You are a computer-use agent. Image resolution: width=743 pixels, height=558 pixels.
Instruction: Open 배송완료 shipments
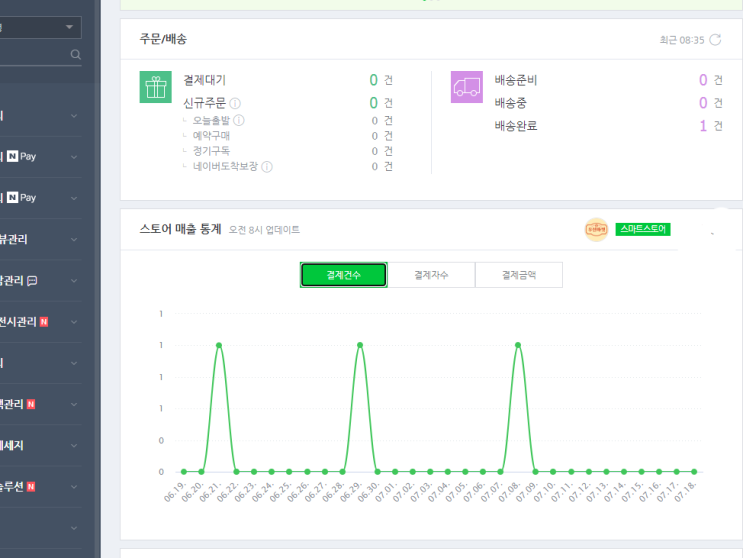coord(516,126)
